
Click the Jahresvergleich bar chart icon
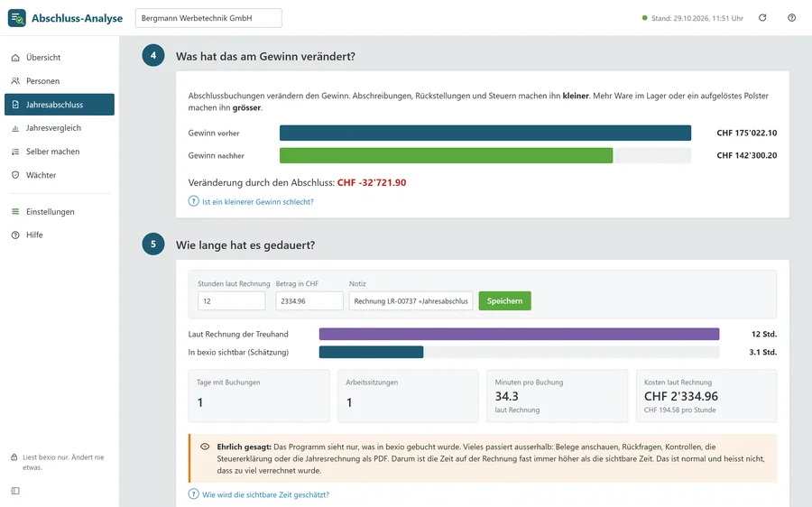[x=15, y=128]
